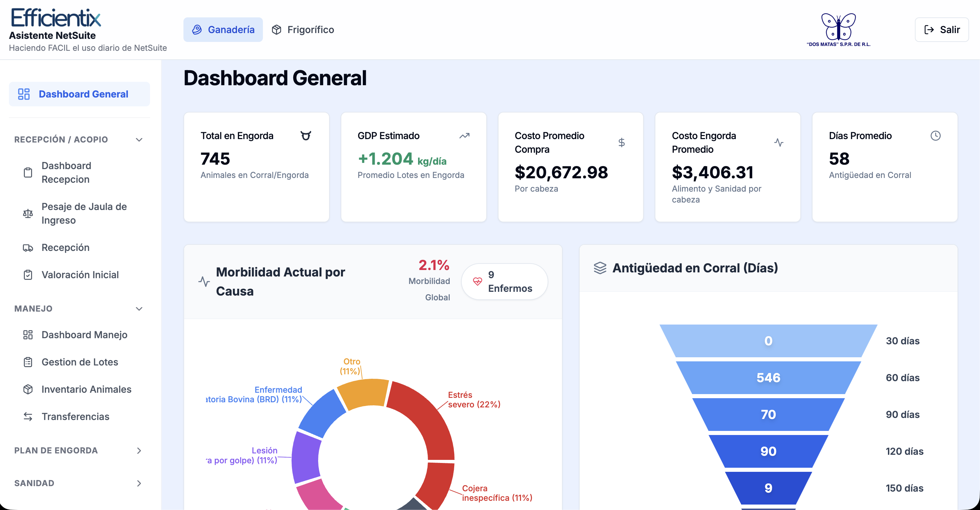Collapse the Manejo section chevron
The image size is (980, 510).
139,309
